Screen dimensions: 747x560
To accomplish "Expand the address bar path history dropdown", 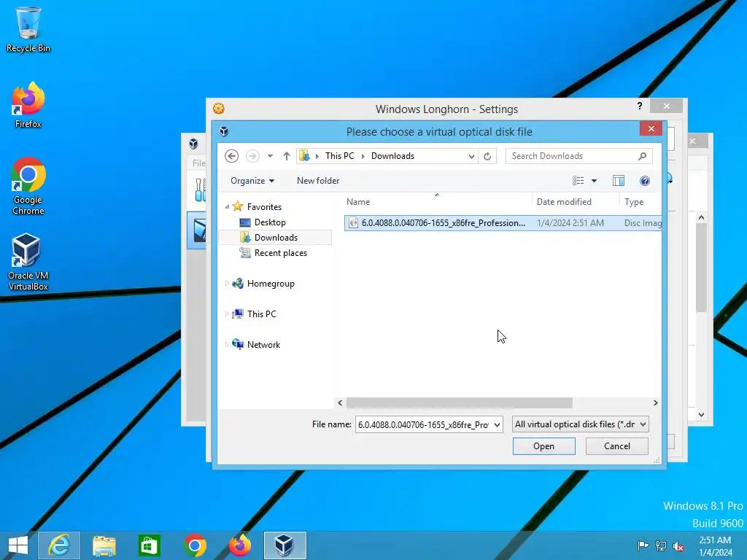I will coord(471,156).
